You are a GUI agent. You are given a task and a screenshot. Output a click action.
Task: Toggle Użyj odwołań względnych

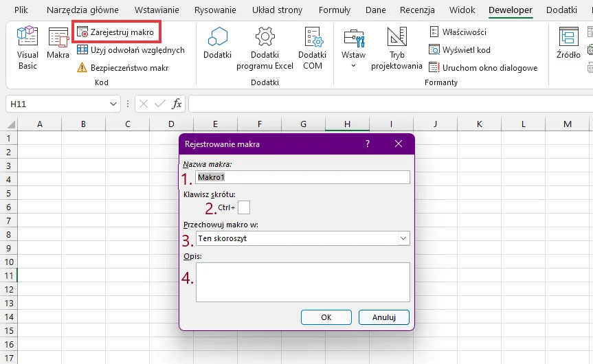[131, 50]
